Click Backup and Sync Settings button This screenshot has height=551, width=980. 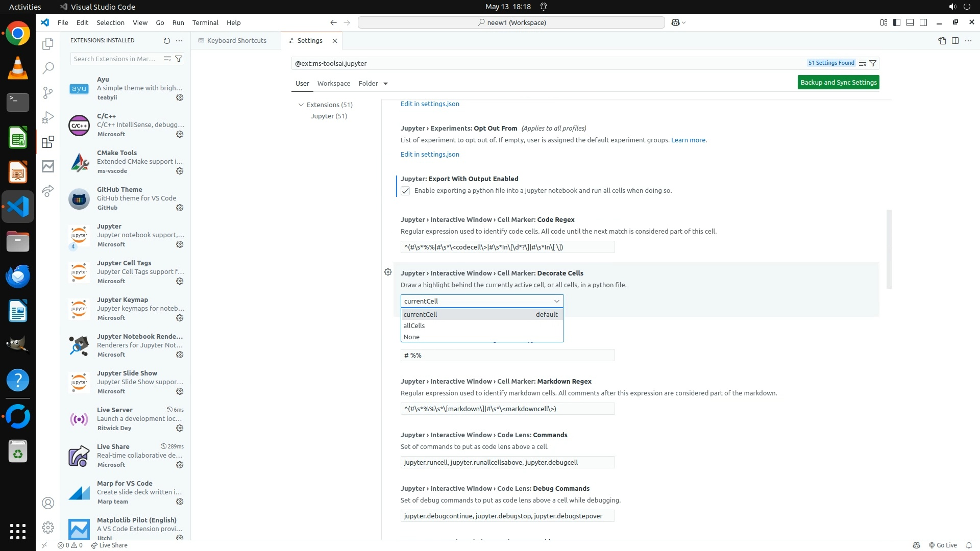point(838,82)
